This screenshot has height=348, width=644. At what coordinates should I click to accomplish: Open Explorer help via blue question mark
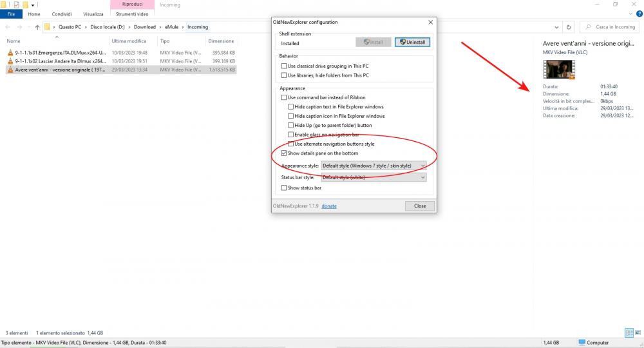(638, 14)
